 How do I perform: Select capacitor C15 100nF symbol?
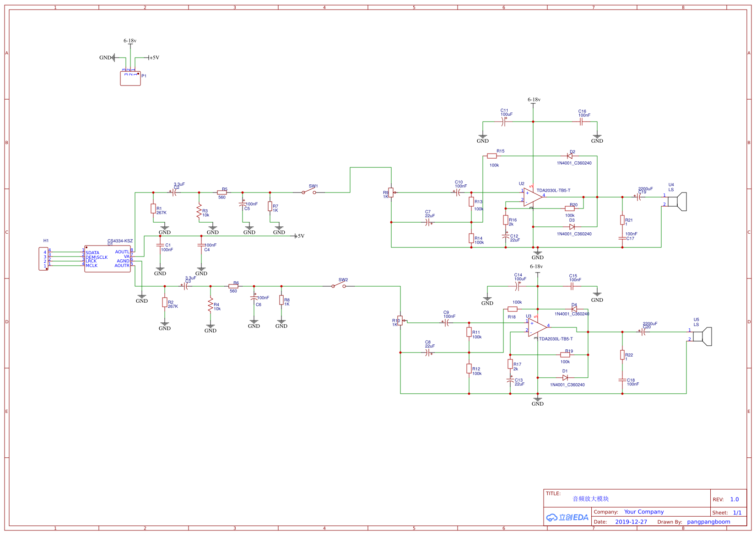pos(572,286)
